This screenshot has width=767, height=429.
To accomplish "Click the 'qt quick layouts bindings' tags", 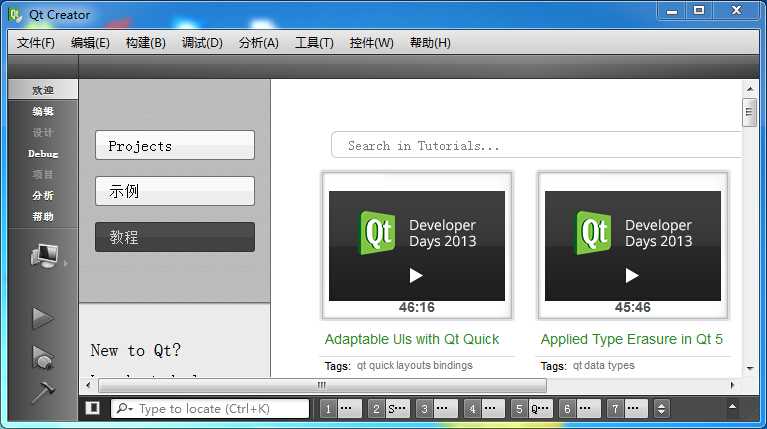I will click(x=415, y=365).
